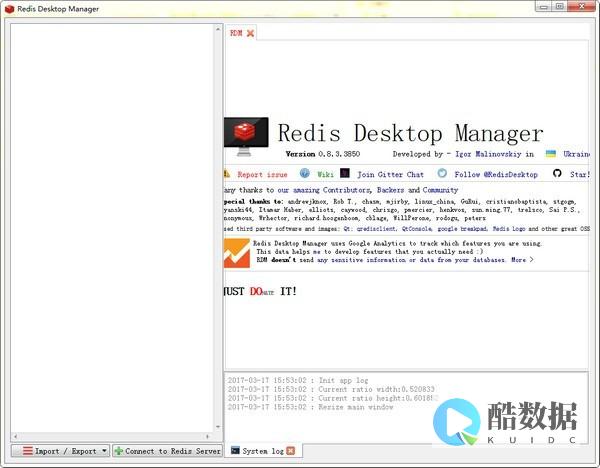
Task: Select the 'Current ratio width' log line
Action: [331, 389]
